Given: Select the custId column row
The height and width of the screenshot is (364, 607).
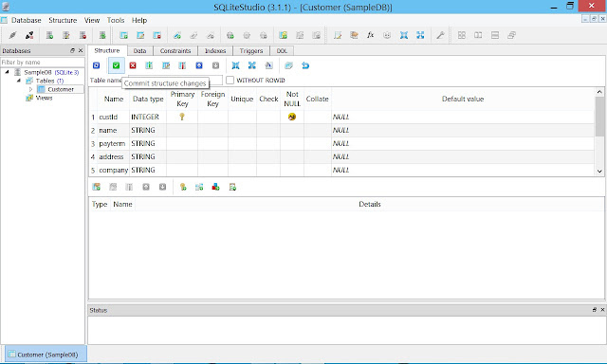Looking at the screenshot, I should tap(341, 117).
